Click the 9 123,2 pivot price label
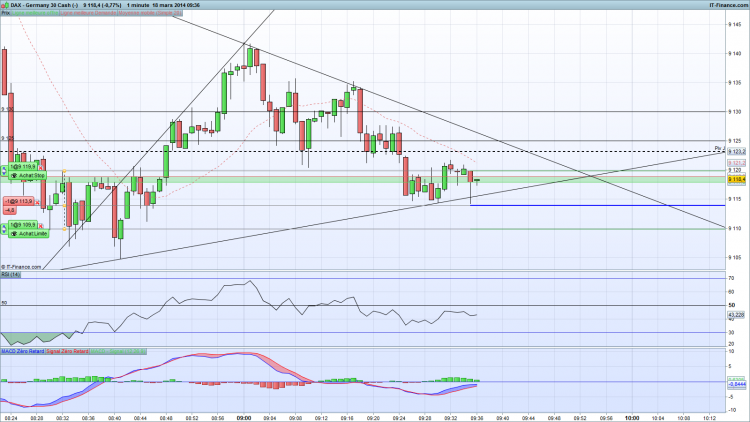Image resolution: width=750 pixels, height=422 pixels. (x=737, y=151)
